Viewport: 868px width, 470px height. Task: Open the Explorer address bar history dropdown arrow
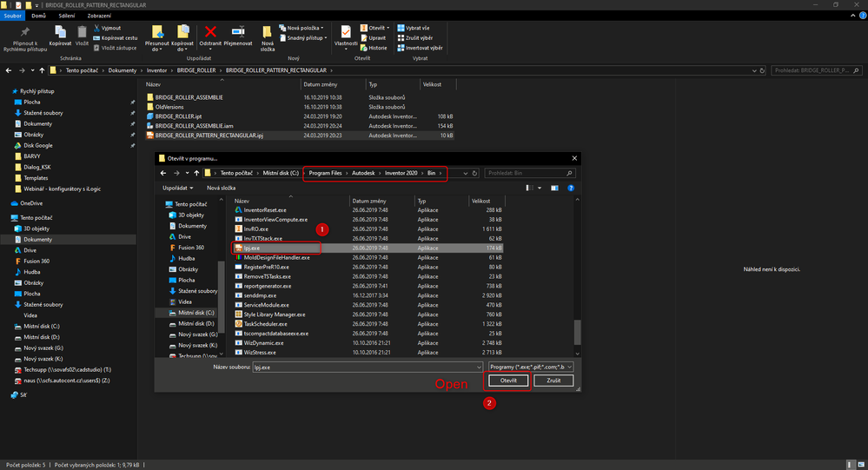pyautogui.click(x=754, y=70)
